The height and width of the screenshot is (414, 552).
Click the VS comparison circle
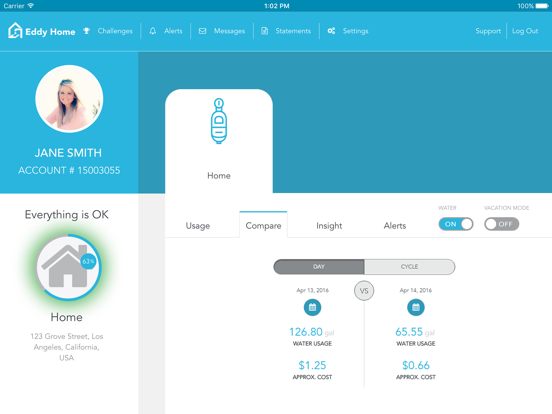click(364, 291)
